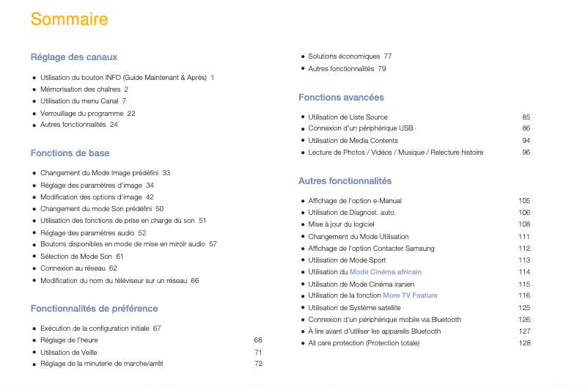This screenshot has height=385, width=588.
Task: Select Réglage de l'heure entry
Action: pyautogui.click(x=69, y=340)
